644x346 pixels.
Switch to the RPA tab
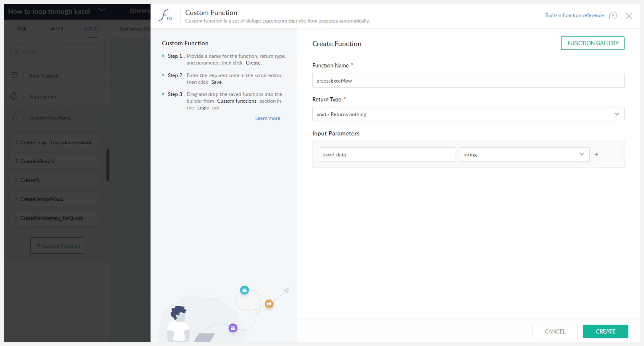pyautogui.click(x=22, y=29)
